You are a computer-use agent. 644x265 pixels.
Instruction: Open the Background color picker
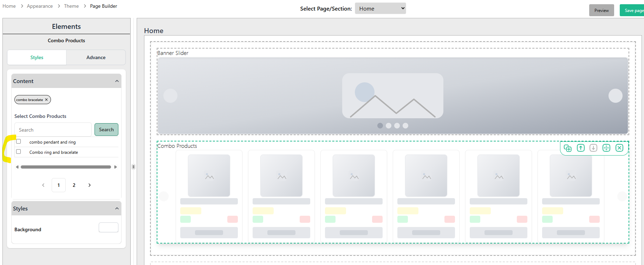pyautogui.click(x=109, y=227)
